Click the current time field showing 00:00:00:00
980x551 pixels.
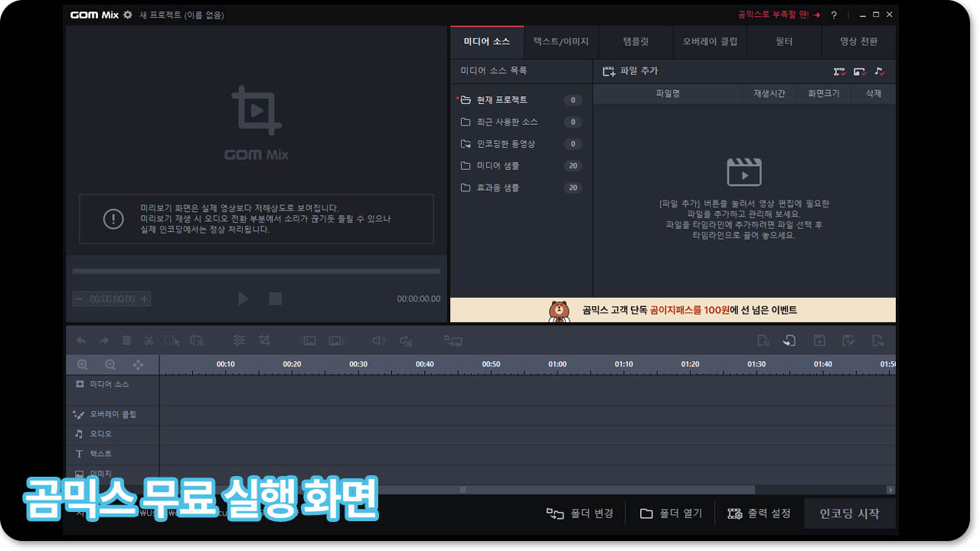112,298
